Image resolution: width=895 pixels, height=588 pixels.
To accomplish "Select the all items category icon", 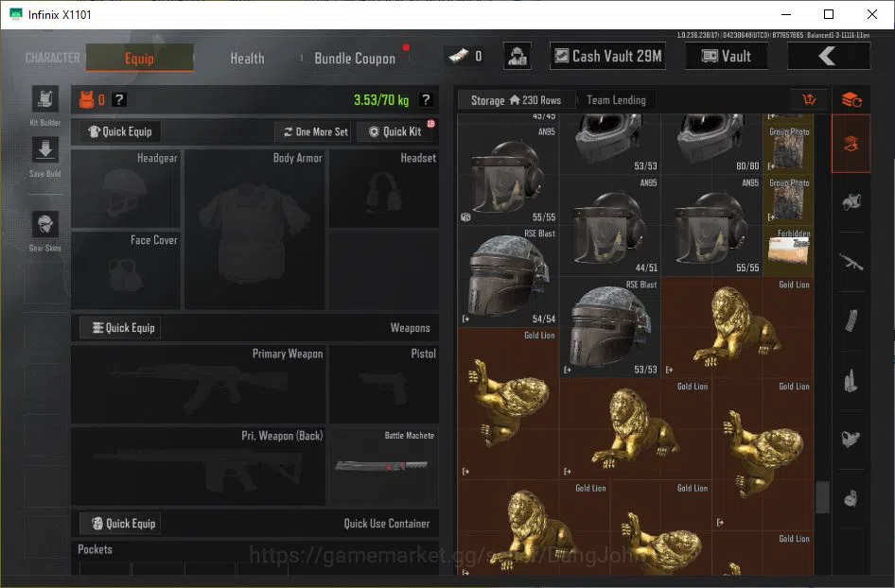I will pyautogui.click(x=851, y=144).
